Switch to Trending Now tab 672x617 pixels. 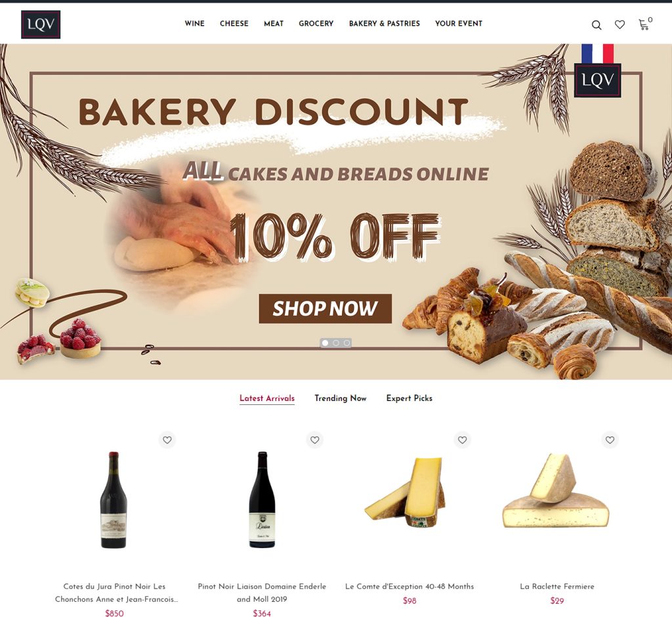[x=341, y=398]
